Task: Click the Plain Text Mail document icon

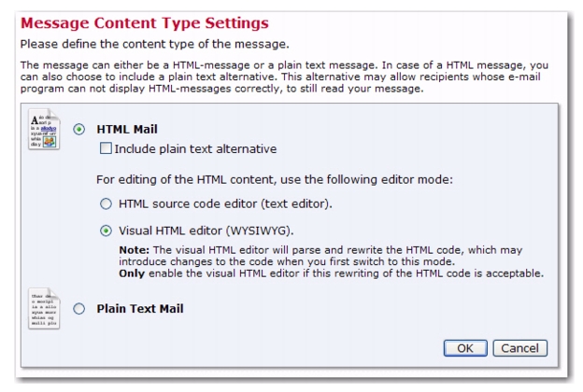Action: 44,309
